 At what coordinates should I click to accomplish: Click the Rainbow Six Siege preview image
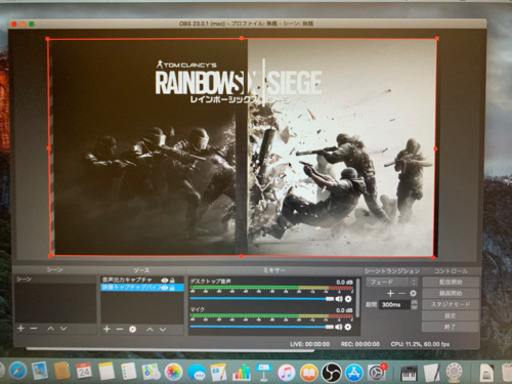click(242, 147)
